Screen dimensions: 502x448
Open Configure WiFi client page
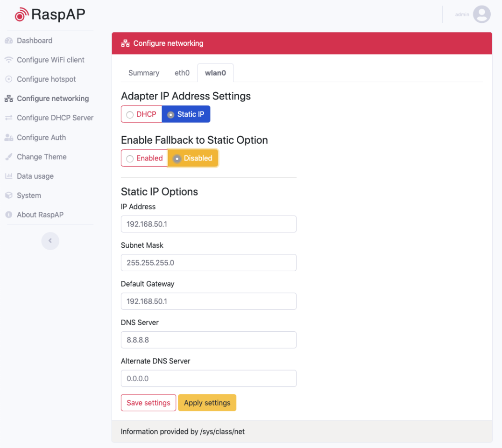click(x=50, y=60)
